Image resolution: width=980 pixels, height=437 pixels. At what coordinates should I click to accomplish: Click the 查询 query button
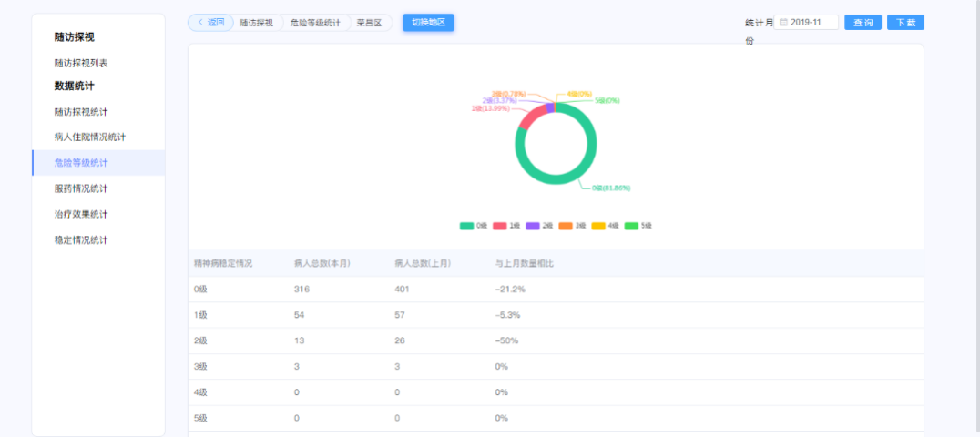(x=863, y=23)
